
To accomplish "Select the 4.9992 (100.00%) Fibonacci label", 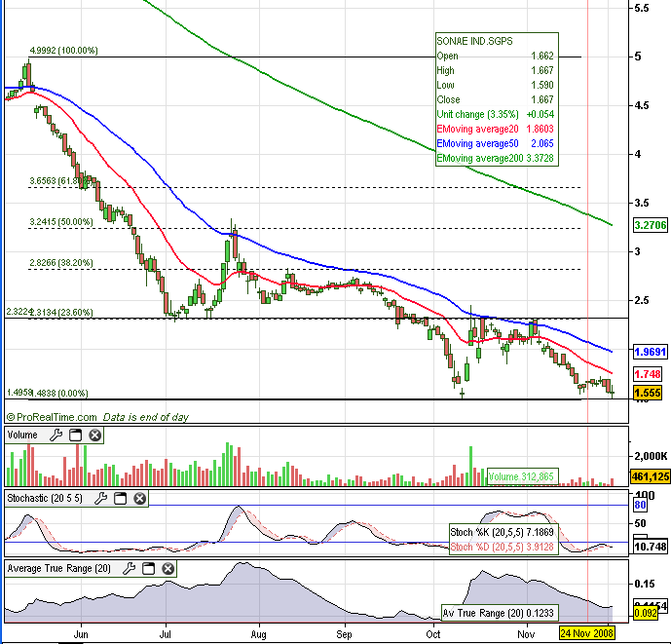I will pos(63,51).
